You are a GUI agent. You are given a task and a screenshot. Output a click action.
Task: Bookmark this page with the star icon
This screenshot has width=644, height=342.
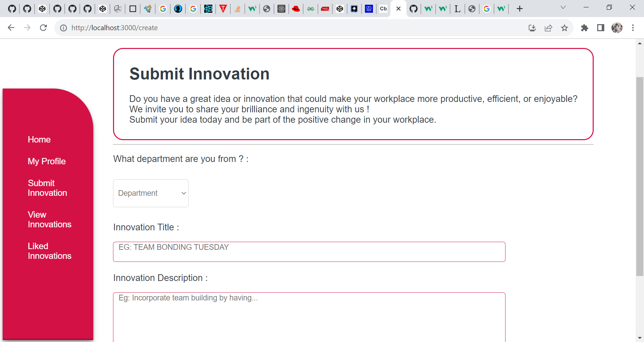[x=565, y=28]
